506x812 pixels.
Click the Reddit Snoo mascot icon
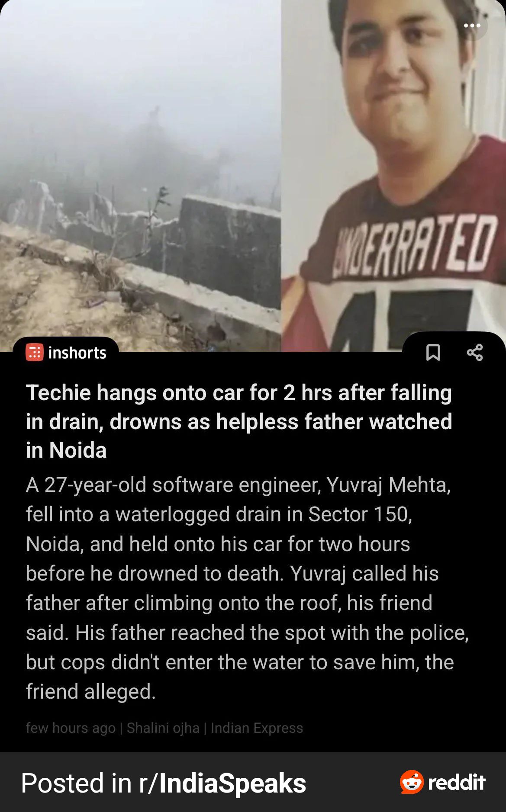click(412, 782)
